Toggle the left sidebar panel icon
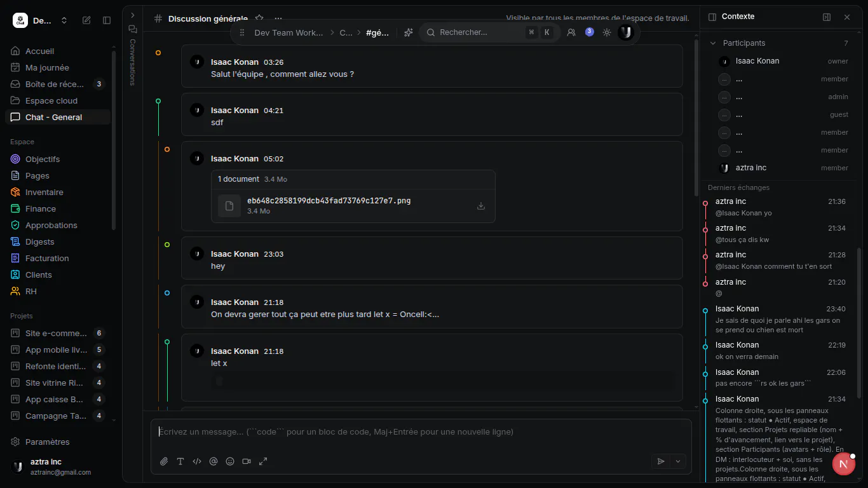 coord(107,20)
